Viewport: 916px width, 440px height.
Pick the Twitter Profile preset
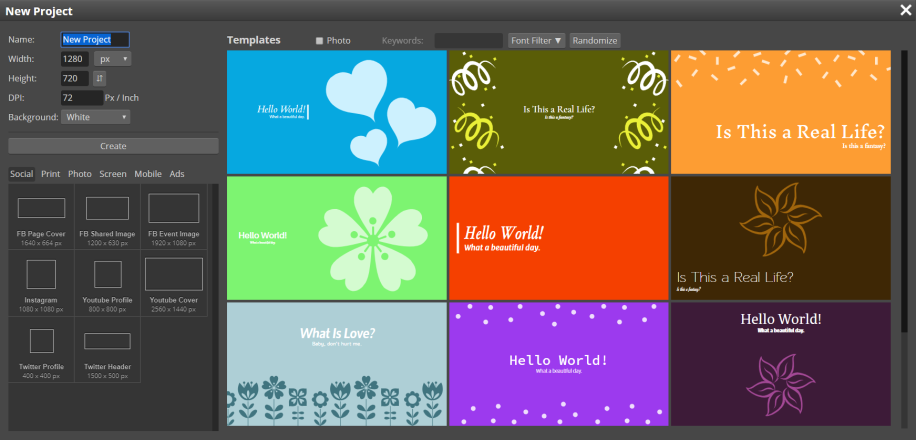click(x=41, y=348)
